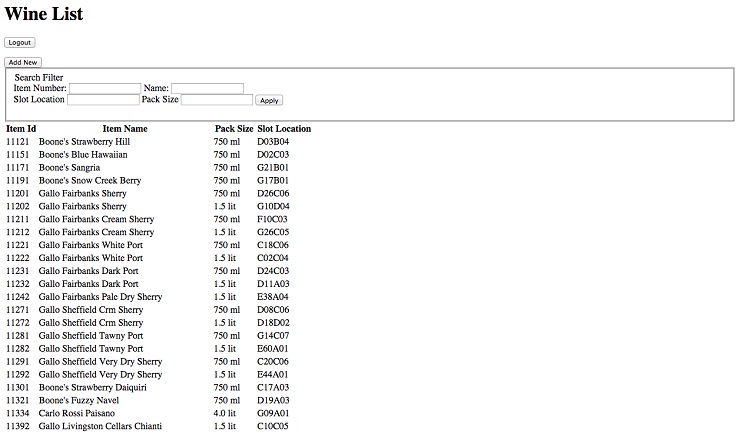Focus the Item Number input field
This screenshot has width=740, height=434.
pos(105,88)
